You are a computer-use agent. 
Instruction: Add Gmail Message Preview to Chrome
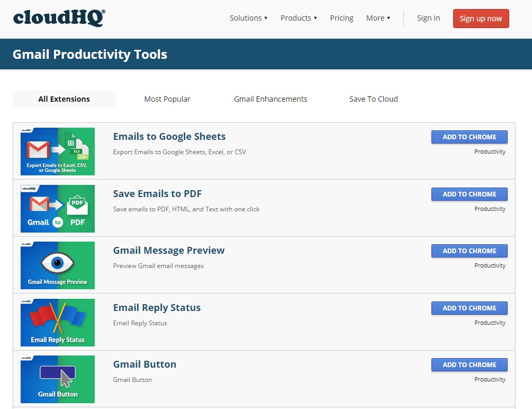(469, 251)
